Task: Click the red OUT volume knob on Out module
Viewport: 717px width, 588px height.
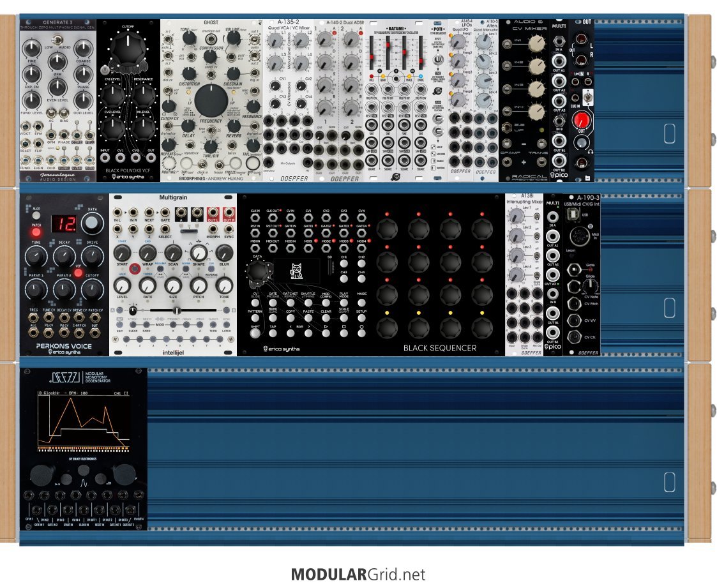Action: (x=582, y=120)
